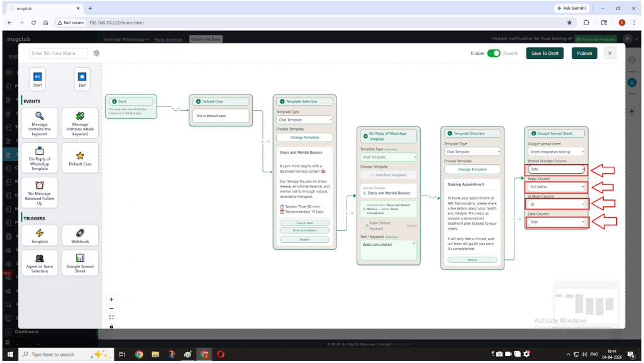The image size is (644, 363).
Task: Expand the Reply Column dropdown showing Full Name
Action: tap(557, 187)
